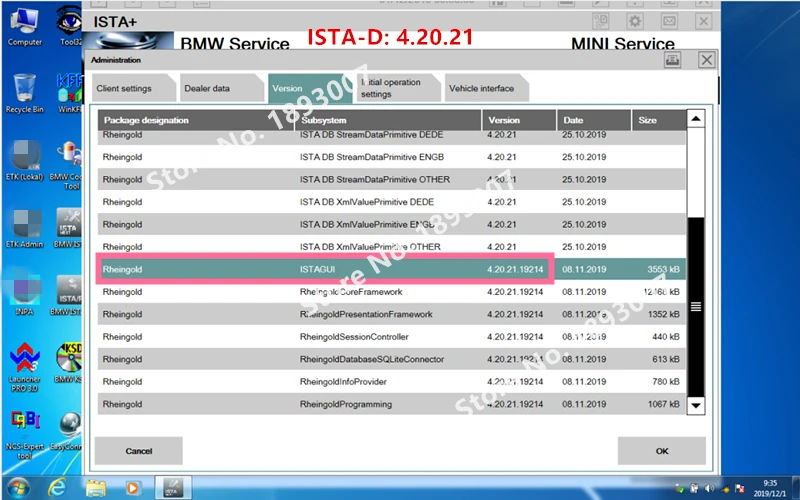The image size is (800, 500).
Task: Switch to the Vehicle interface tab
Action: [485, 88]
